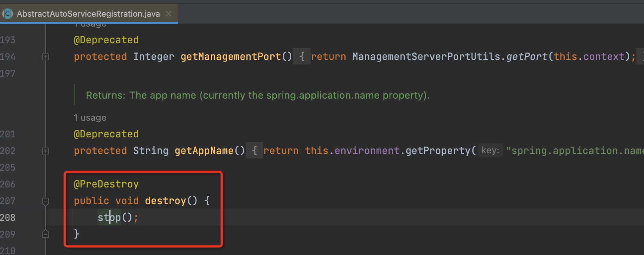644x255 pixels.
Task: Click the class icon in the editor tab
Action: click(8, 14)
